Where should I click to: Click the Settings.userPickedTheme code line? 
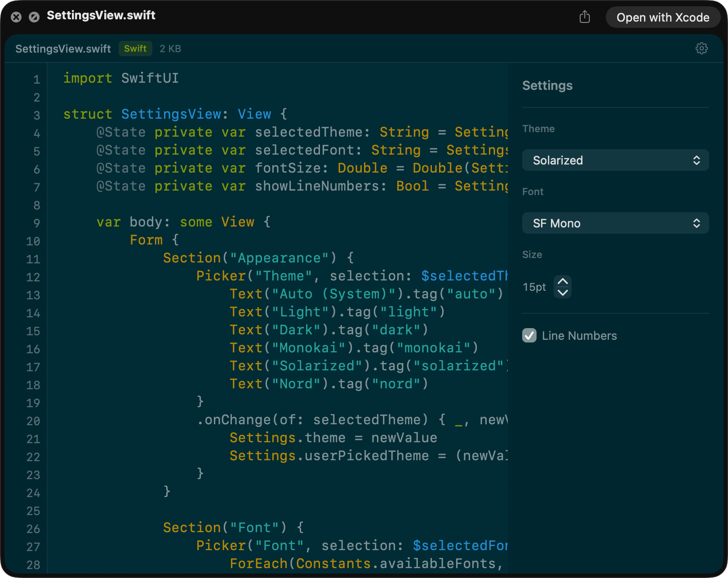point(368,456)
